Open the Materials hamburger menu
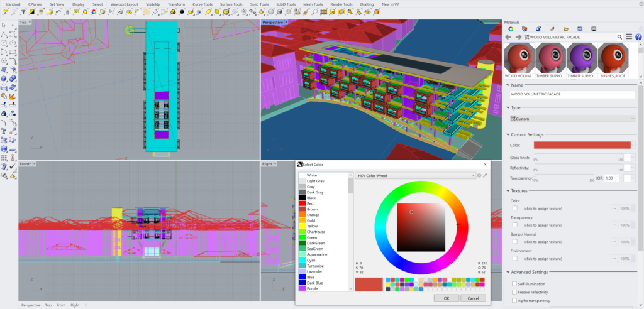Screen dimensions: 644x309 [x=629, y=37]
